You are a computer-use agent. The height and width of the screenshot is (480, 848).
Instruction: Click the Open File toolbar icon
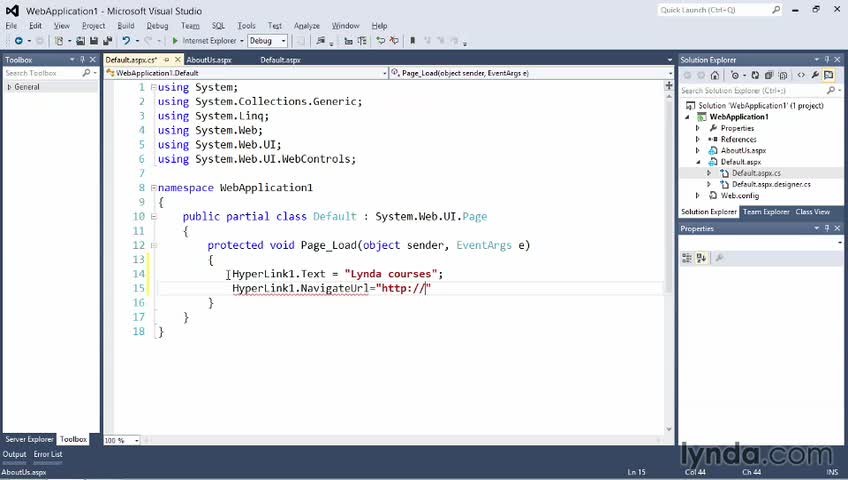[80, 41]
